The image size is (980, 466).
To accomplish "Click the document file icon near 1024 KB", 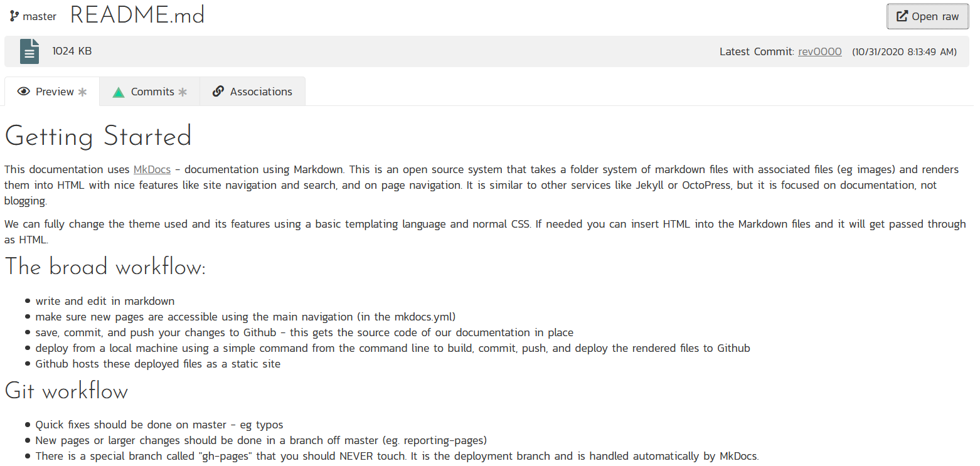I will coord(29,51).
